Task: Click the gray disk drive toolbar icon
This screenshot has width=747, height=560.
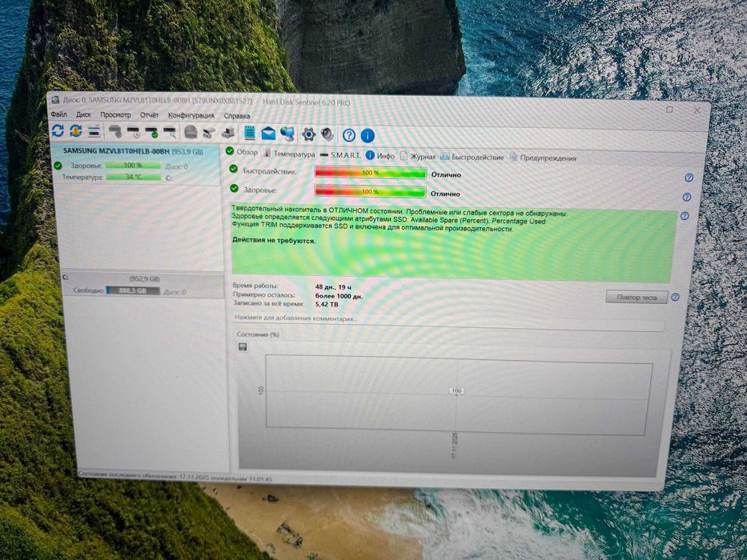Action: coord(115,131)
